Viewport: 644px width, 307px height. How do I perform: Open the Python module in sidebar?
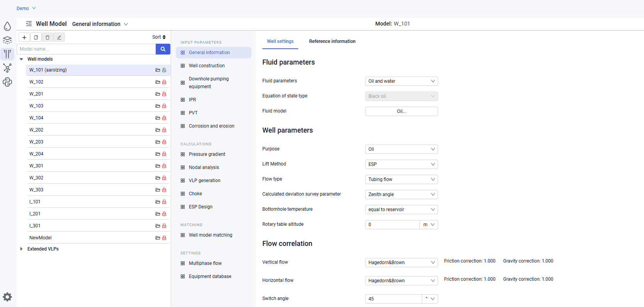click(7, 82)
